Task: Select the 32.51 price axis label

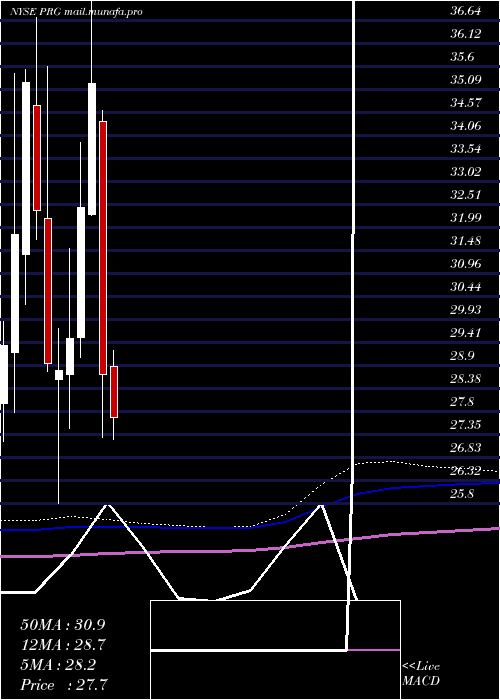Action: [466, 195]
